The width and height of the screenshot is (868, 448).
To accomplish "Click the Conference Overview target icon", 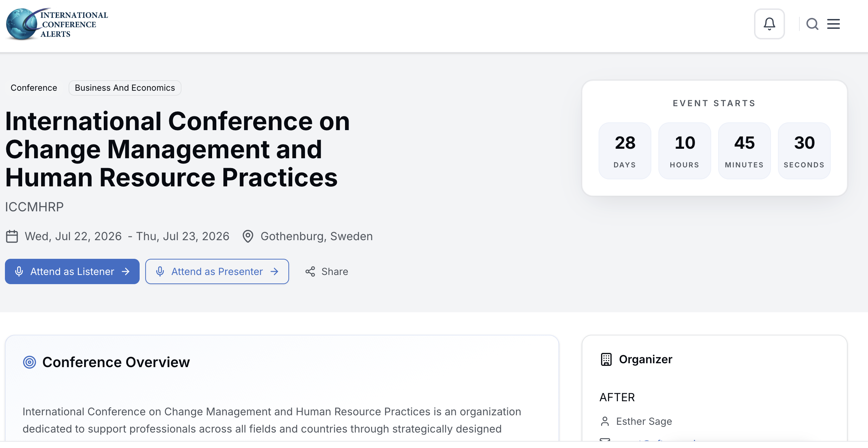I will pos(30,362).
